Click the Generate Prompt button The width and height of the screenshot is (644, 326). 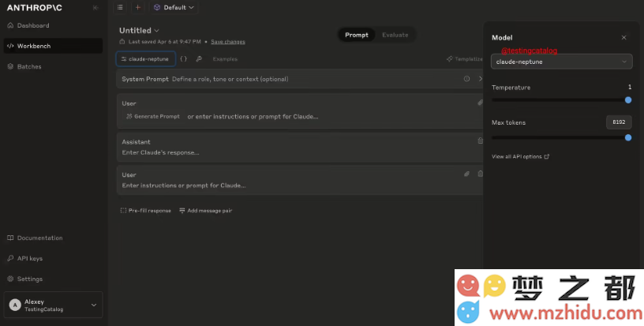tap(153, 117)
